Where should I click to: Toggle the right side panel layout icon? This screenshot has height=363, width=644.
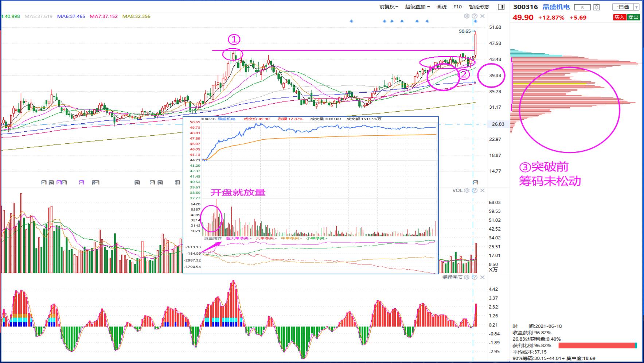pyautogui.click(x=501, y=7)
